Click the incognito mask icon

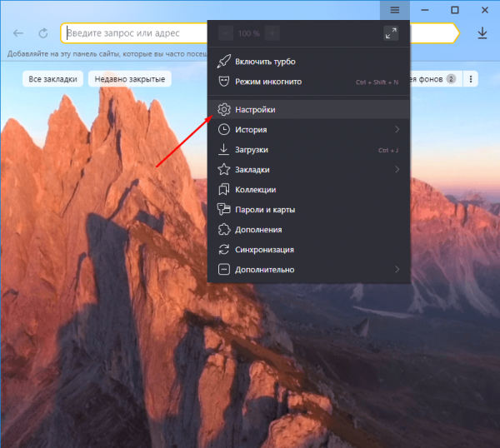click(224, 82)
